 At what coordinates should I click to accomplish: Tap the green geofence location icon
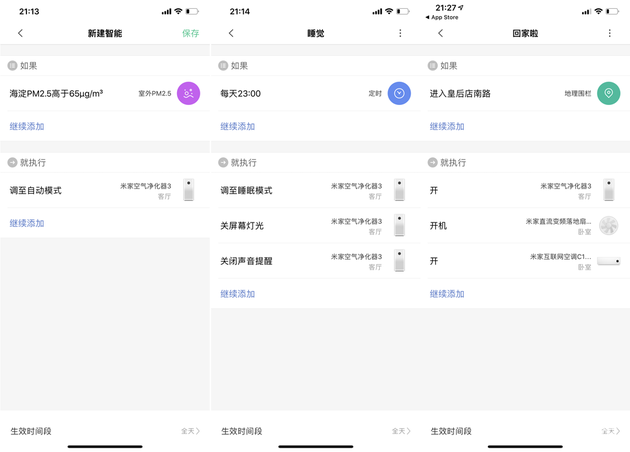608,93
